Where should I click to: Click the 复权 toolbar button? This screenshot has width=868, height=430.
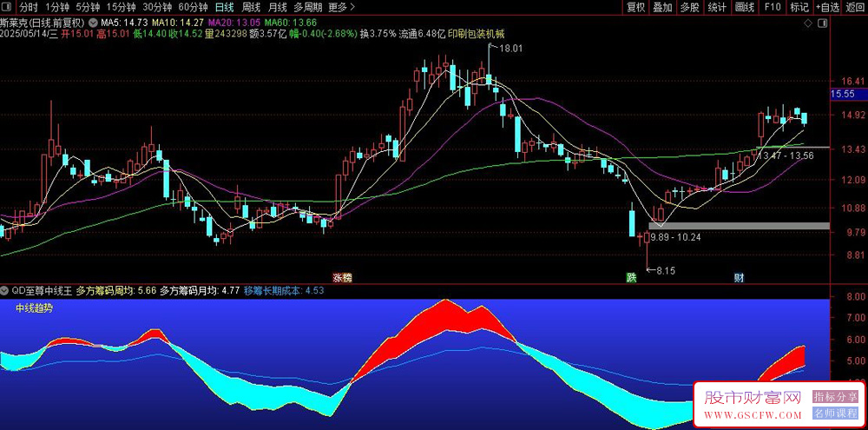635,7
